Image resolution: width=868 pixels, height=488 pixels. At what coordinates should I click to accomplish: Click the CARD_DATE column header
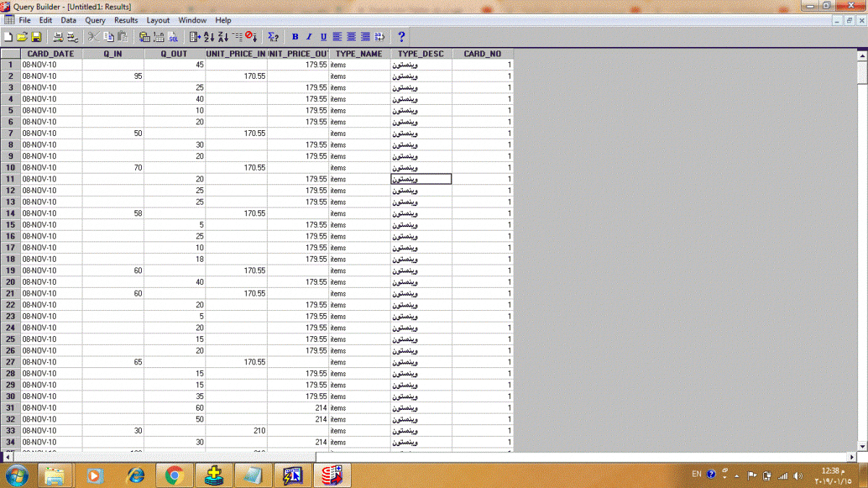[51, 53]
